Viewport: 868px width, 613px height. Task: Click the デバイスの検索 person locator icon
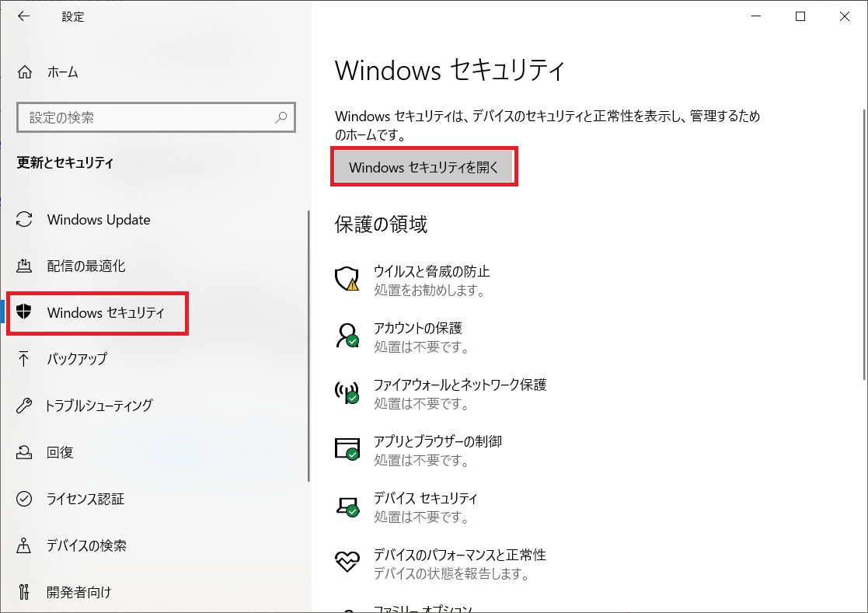[x=24, y=545]
